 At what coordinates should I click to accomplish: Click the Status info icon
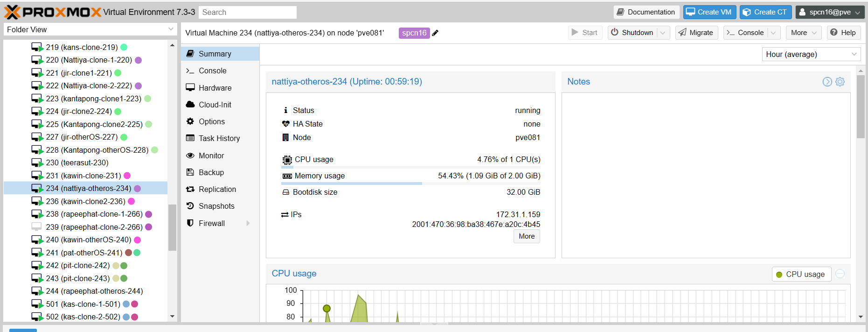click(285, 110)
